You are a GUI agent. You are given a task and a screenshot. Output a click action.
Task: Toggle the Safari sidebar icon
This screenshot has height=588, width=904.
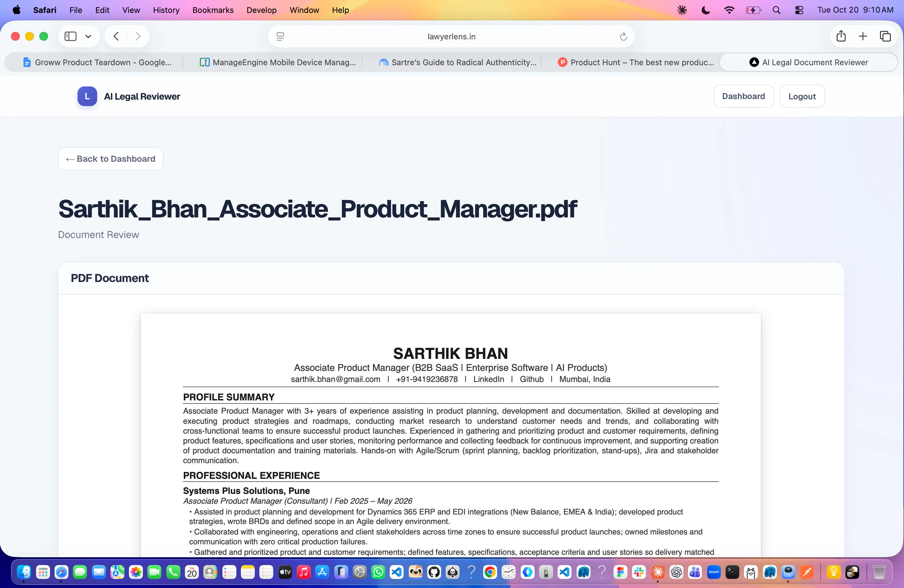[x=70, y=37]
